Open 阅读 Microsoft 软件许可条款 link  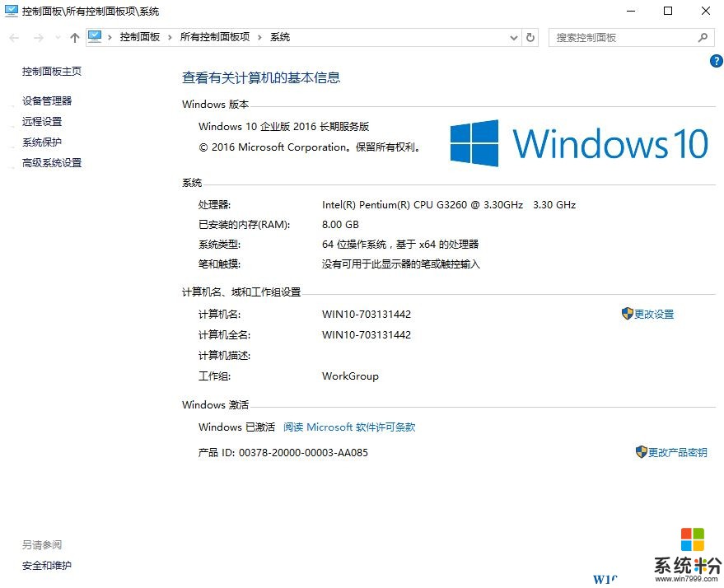349,427
